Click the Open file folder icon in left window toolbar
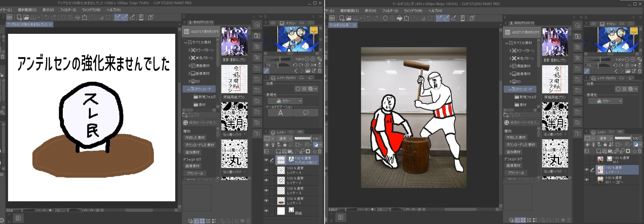The image size is (644, 224). (x=26, y=17)
